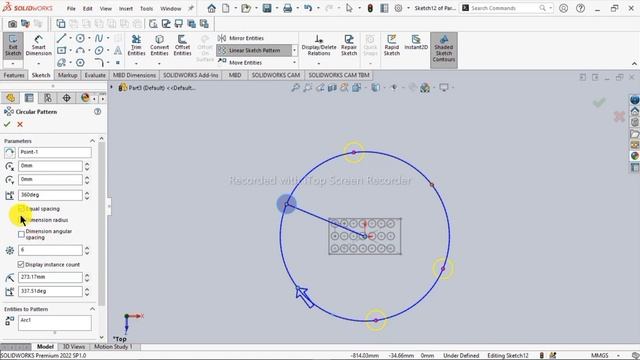Viewport: 640px width, 360px height.
Task: Toggle Dimension angular spacing checkbox
Action: point(21,234)
